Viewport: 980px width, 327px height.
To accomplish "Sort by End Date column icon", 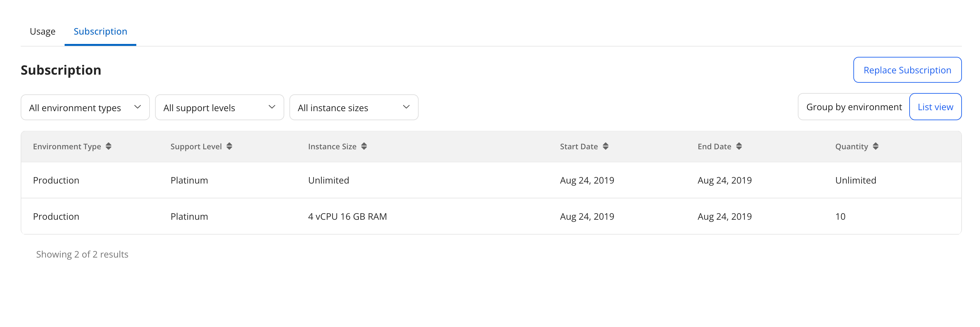I will [x=739, y=147].
